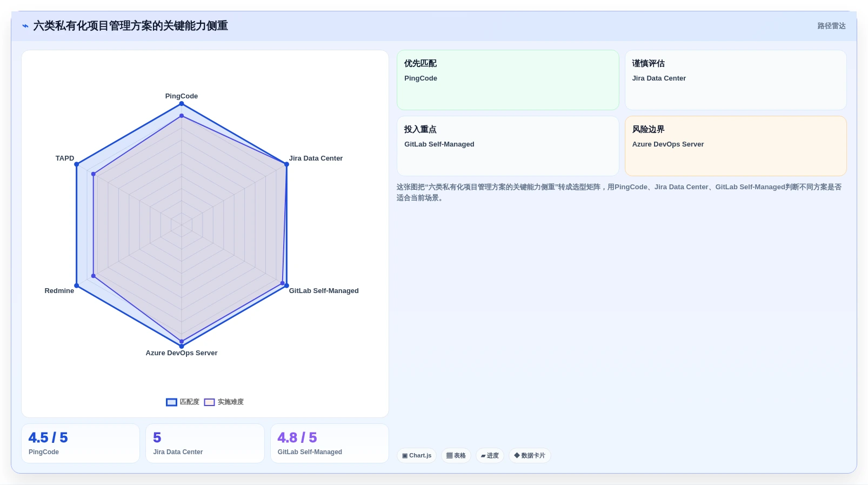The image size is (868, 485).
Task: Click the 路径雷达 label in header
Action: [x=831, y=26]
